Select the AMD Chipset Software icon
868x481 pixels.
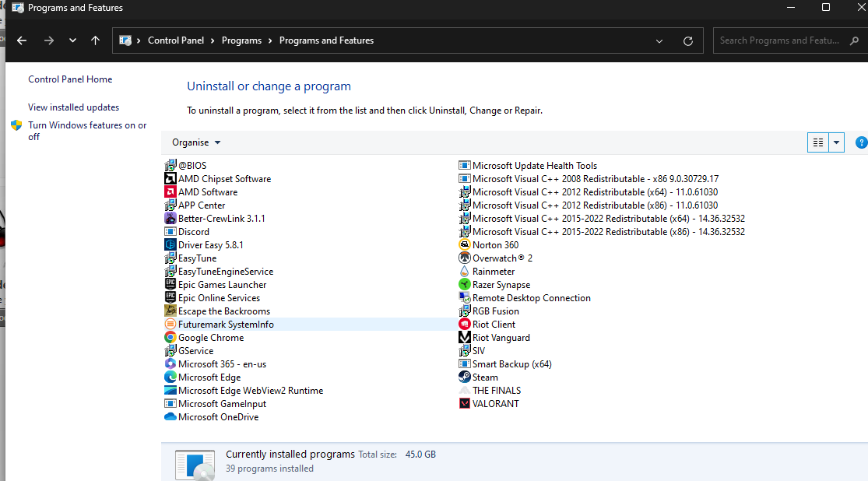170,179
